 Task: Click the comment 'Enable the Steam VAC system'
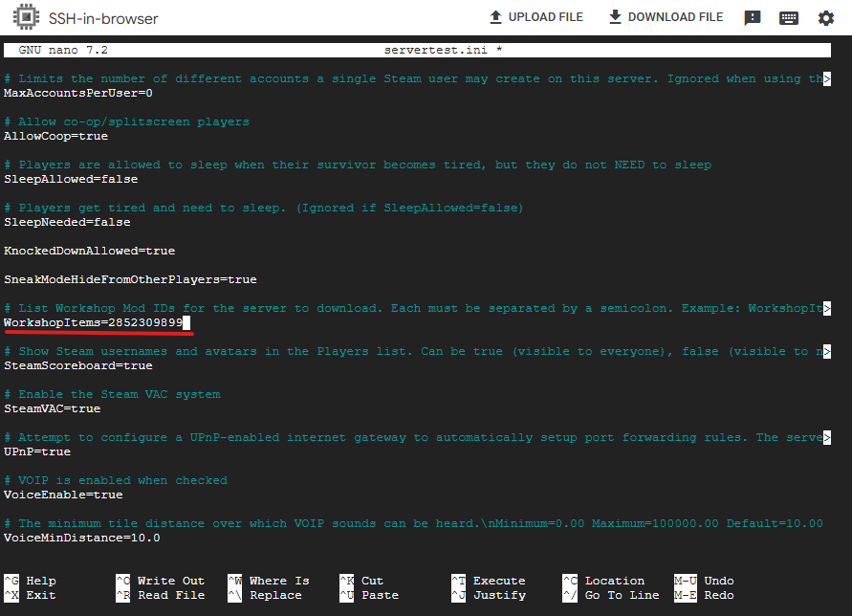[112, 394]
